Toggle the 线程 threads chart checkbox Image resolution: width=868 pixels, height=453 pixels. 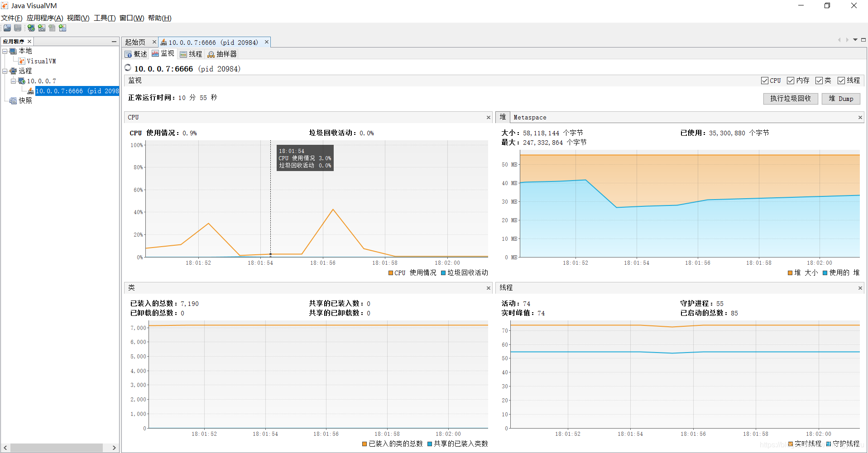[x=841, y=81]
